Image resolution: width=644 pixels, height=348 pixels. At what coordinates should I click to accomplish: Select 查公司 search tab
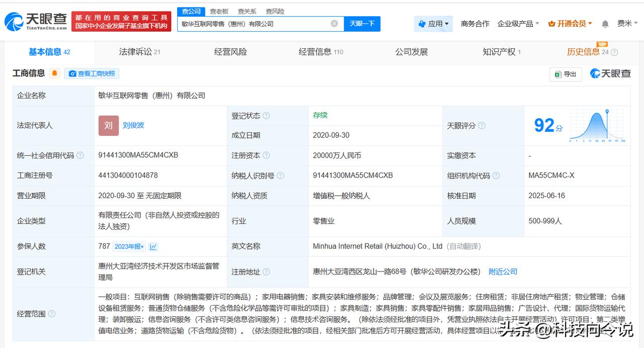[x=191, y=12]
